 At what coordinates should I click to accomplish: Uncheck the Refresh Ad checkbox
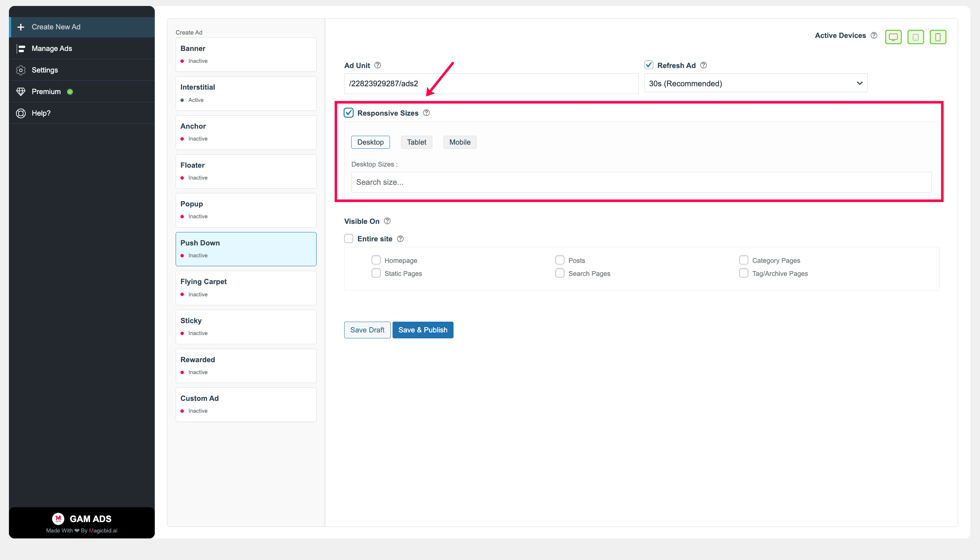[x=649, y=65]
